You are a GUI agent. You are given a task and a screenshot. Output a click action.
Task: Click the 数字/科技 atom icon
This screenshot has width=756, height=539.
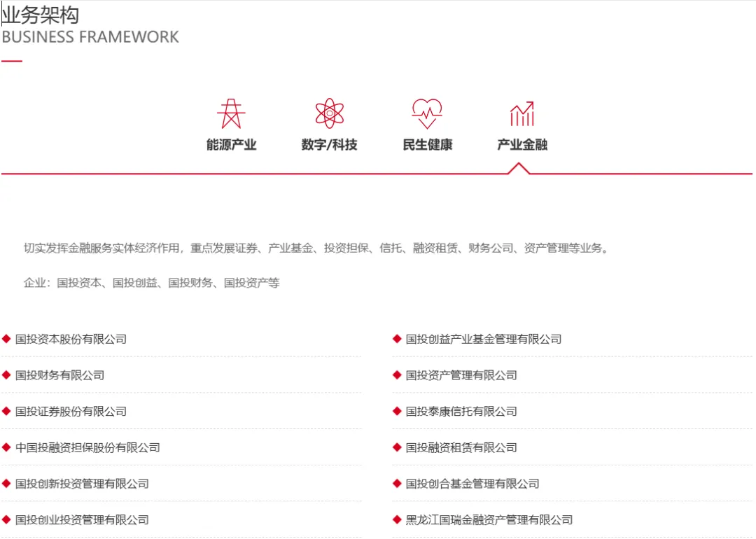point(329,113)
